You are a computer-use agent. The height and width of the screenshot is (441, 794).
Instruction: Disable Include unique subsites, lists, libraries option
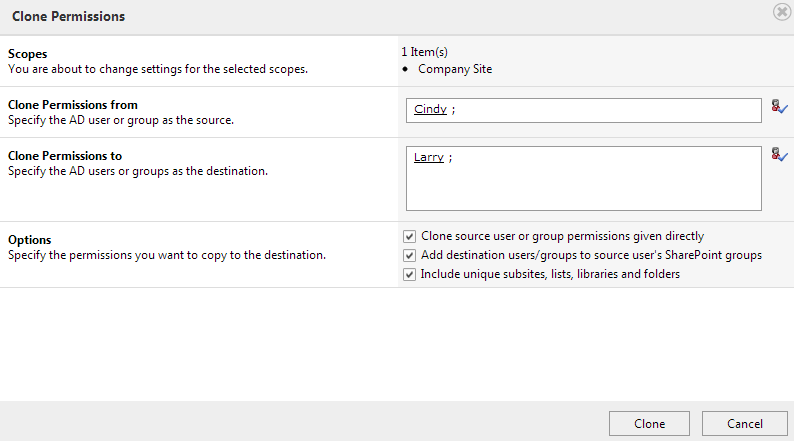[x=409, y=274]
